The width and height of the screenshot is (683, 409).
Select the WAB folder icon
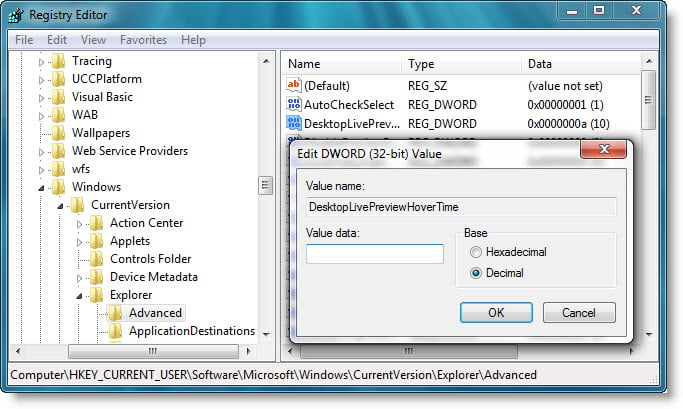(58, 115)
